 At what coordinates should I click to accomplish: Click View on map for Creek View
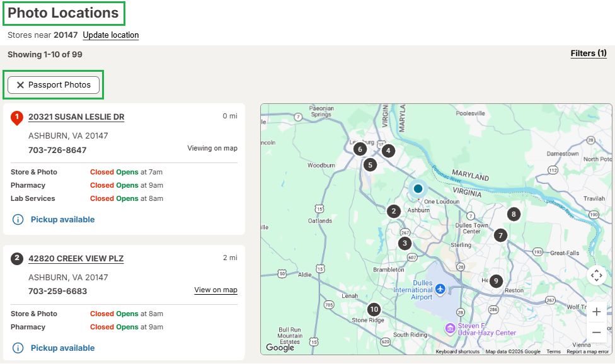(x=216, y=290)
